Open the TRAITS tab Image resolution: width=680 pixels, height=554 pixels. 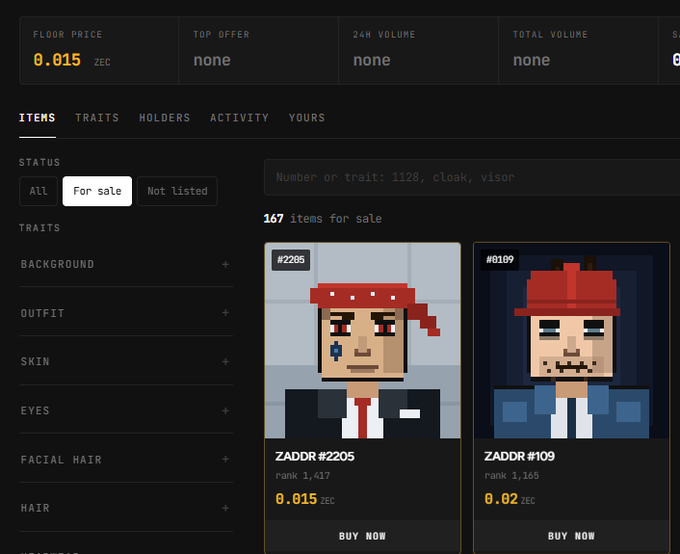coord(97,118)
